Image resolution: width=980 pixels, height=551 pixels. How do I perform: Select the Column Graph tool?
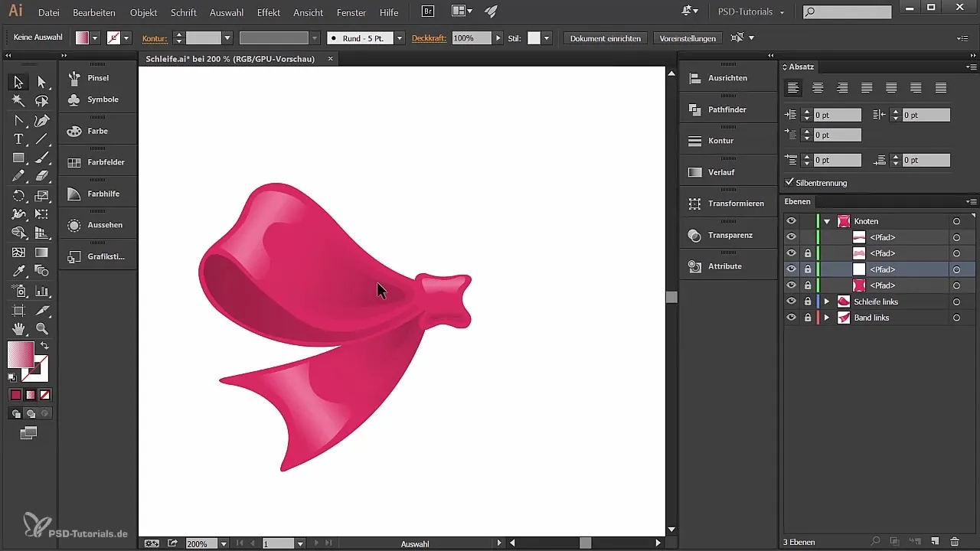(42, 291)
